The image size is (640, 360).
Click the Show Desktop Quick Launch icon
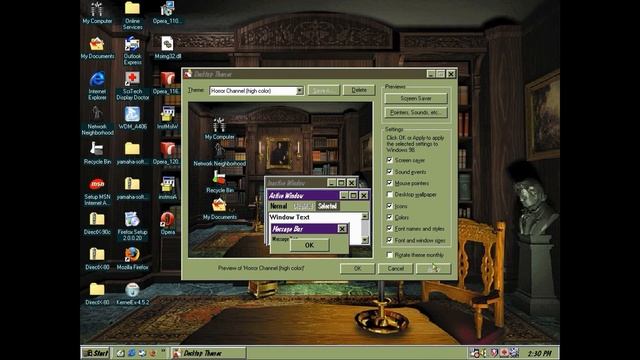pyautogui.click(x=120, y=353)
